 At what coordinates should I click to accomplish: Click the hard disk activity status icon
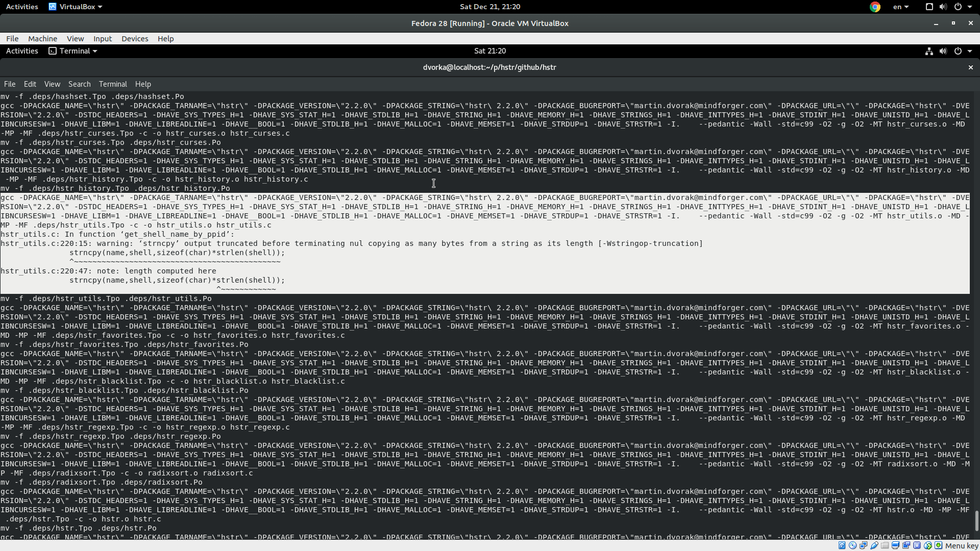(842, 545)
